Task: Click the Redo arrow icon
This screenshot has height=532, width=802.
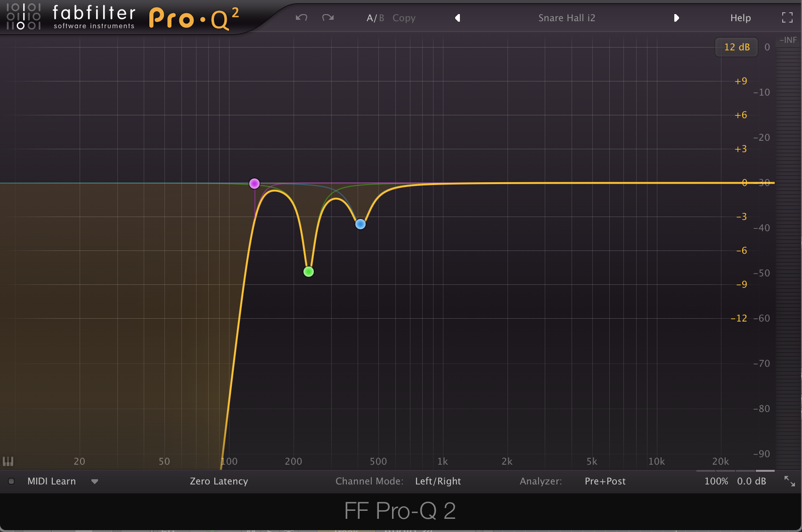Action: click(328, 18)
